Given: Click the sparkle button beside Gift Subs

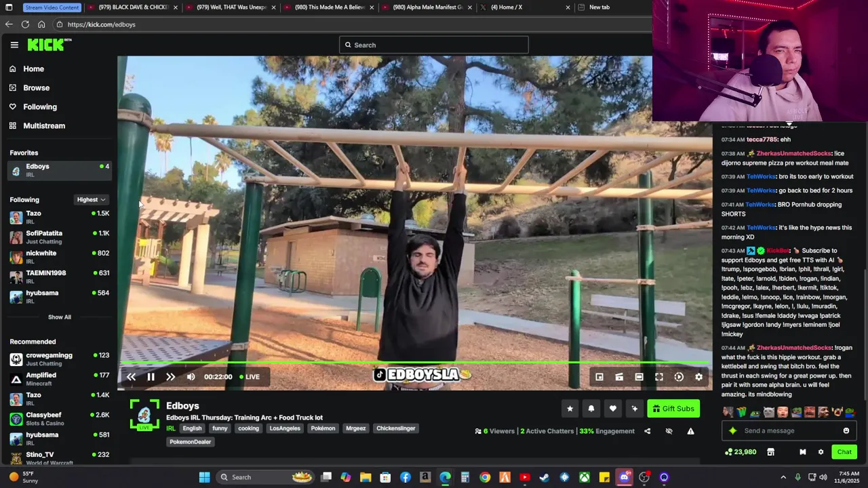Looking at the screenshot, I should [x=634, y=409].
